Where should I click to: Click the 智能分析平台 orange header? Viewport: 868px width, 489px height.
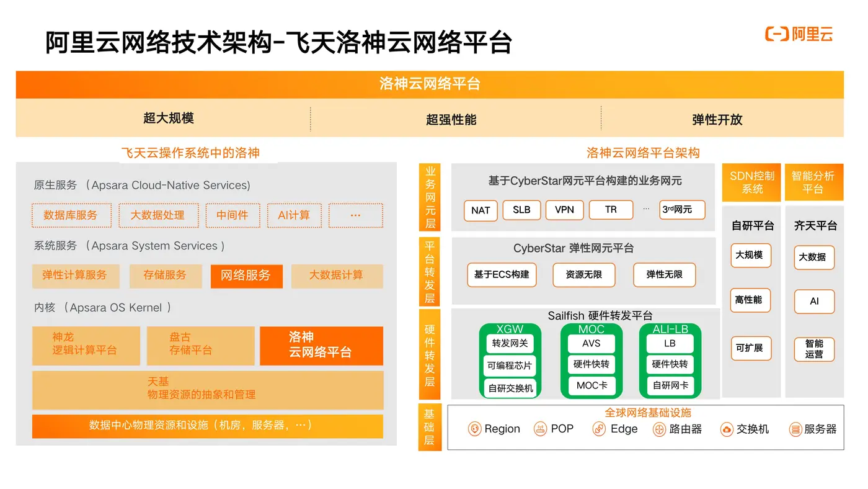814,182
